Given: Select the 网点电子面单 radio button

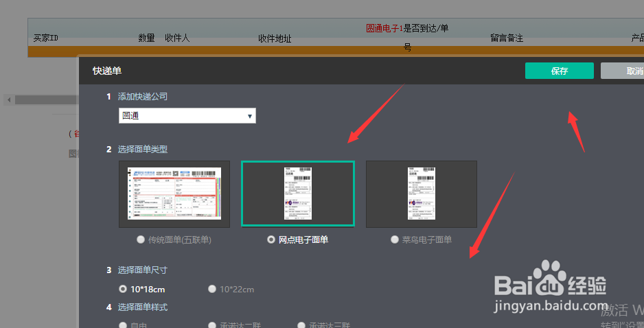Looking at the screenshot, I should (x=271, y=239).
